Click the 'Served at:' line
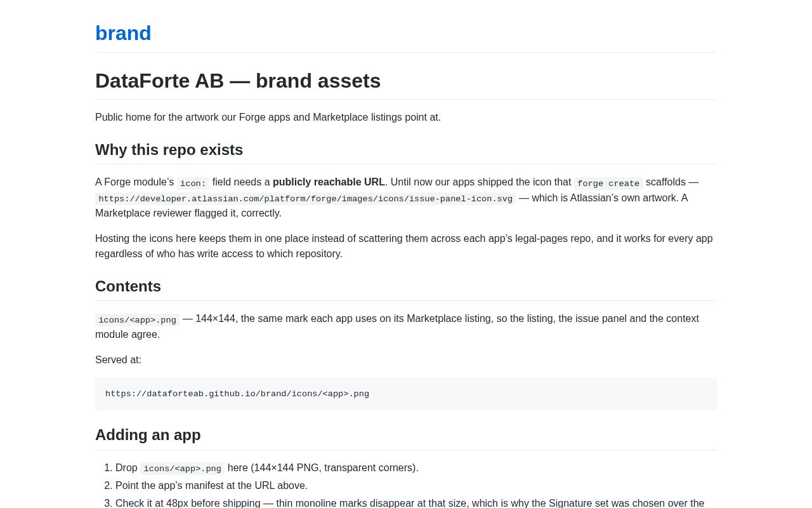This screenshot has width=812, height=508. [x=118, y=360]
